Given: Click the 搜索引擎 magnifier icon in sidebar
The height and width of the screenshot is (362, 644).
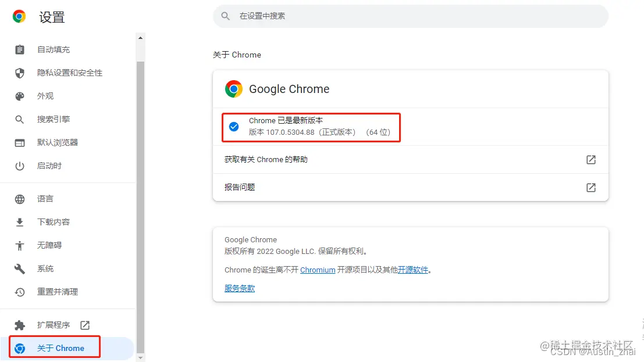Looking at the screenshot, I should tap(20, 120).
